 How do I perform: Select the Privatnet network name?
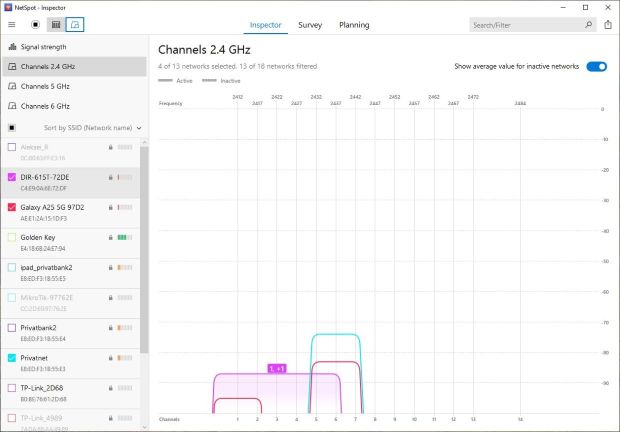click(x=34, y=358)
